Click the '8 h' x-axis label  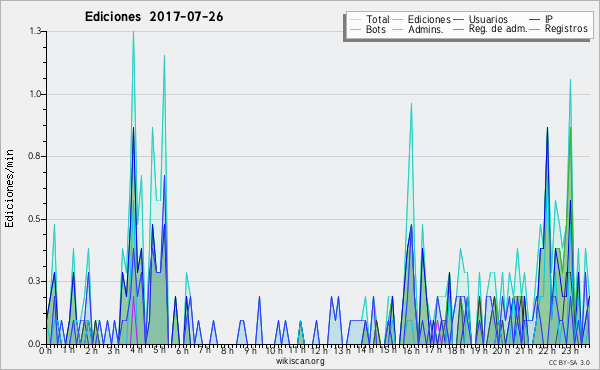[x=227, y=350]
